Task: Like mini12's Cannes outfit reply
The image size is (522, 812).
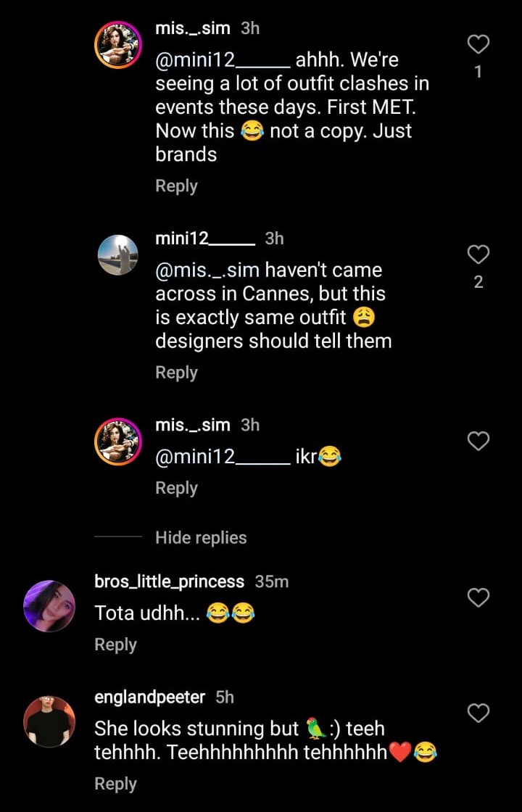Action: coord(478,254)
